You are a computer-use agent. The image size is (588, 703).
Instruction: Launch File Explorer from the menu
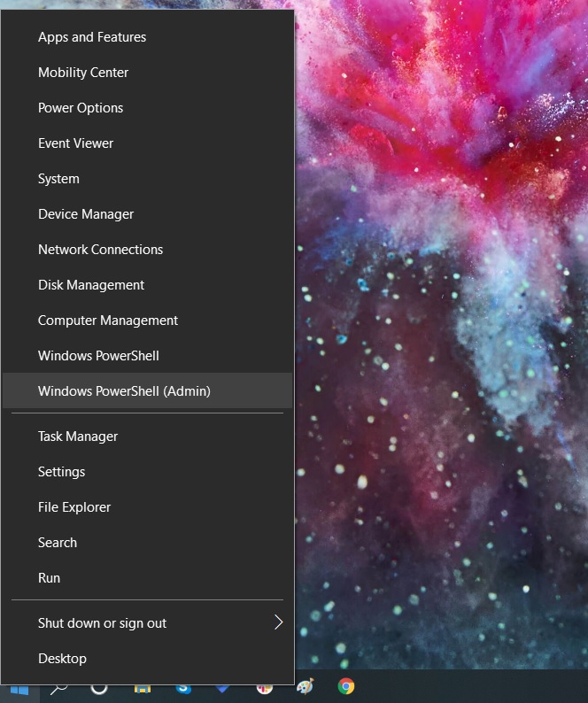[147, 507]
